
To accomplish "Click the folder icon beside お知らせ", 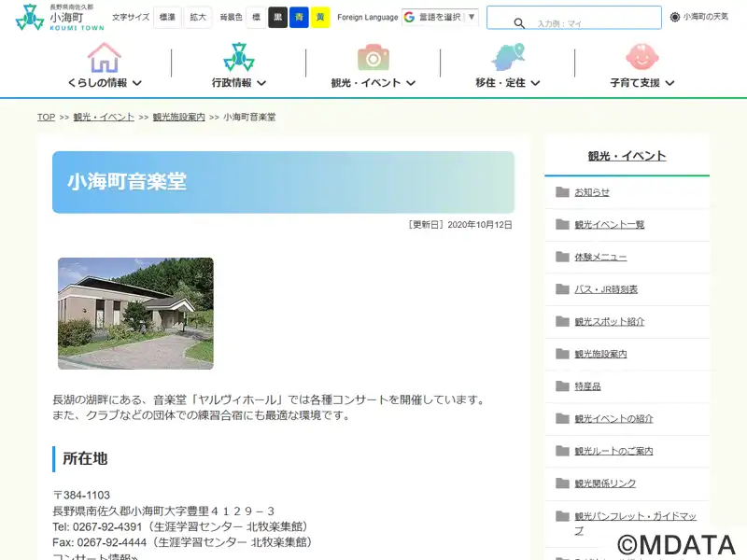I will pos(563,192).
